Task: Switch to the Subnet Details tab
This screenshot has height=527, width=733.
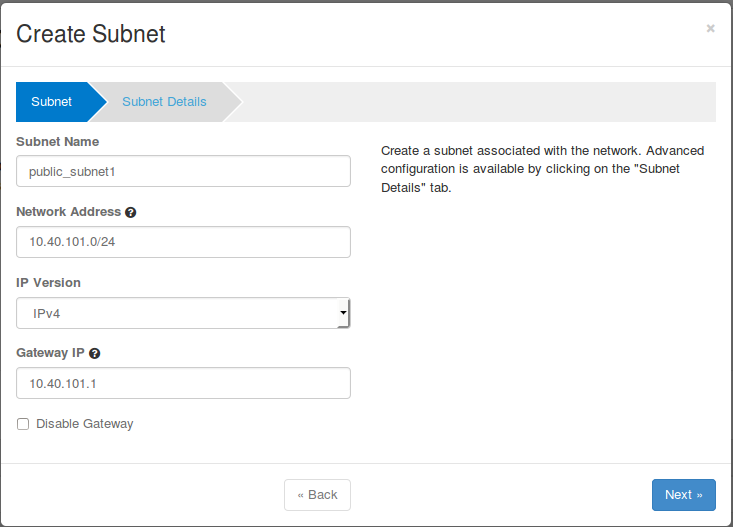Action: tap(164, 101)
